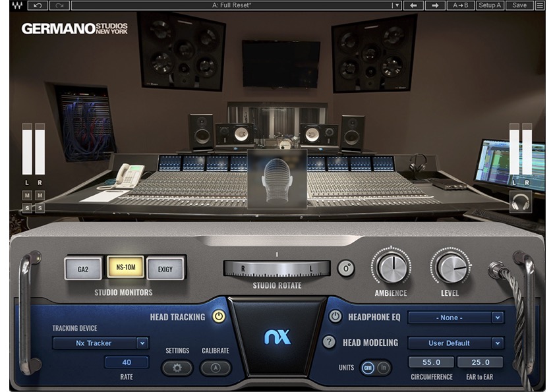555x392 pixels.
Task: Open the Headphone EQ '- None -' dropdown
Action: click(x=456, y=318)
